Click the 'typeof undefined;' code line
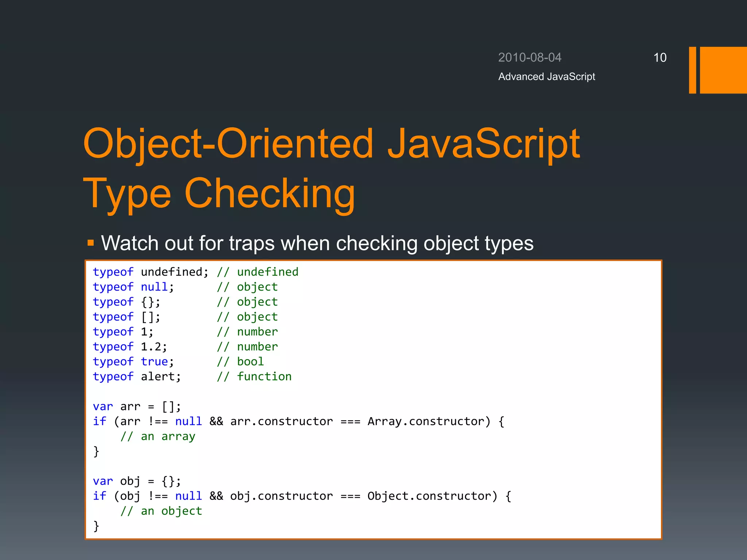Screen dimensions: 747x560 [150, 272]
